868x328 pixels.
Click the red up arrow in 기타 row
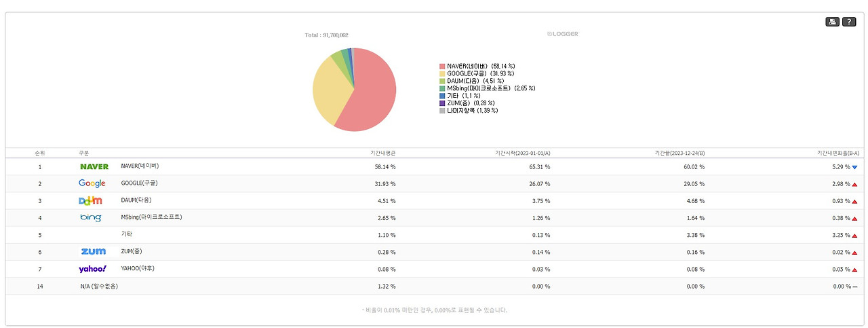(855, 235)
